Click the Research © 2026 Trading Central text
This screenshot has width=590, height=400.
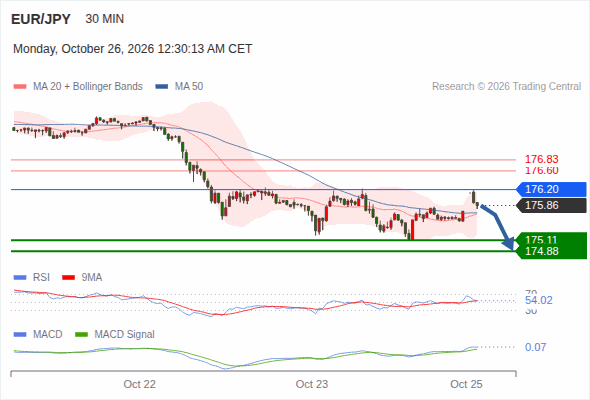(x=506, y=87)
